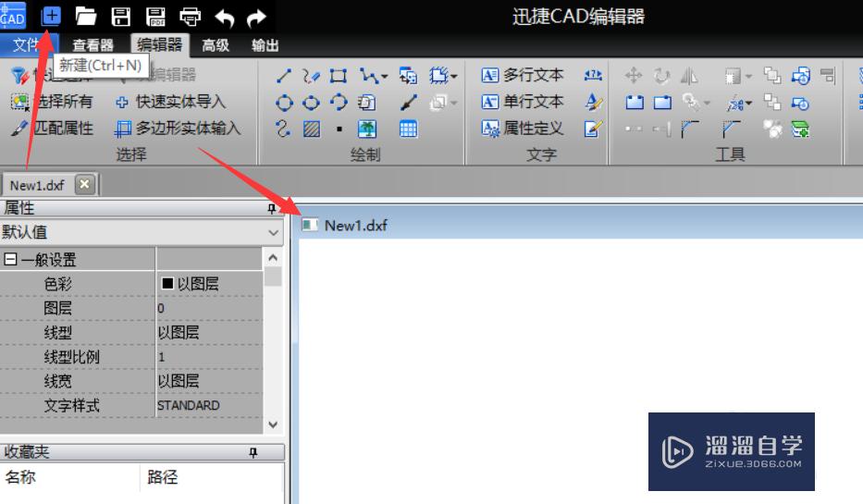Close the New1.dxf tab

pyautogui.click(x=84, y=184)
